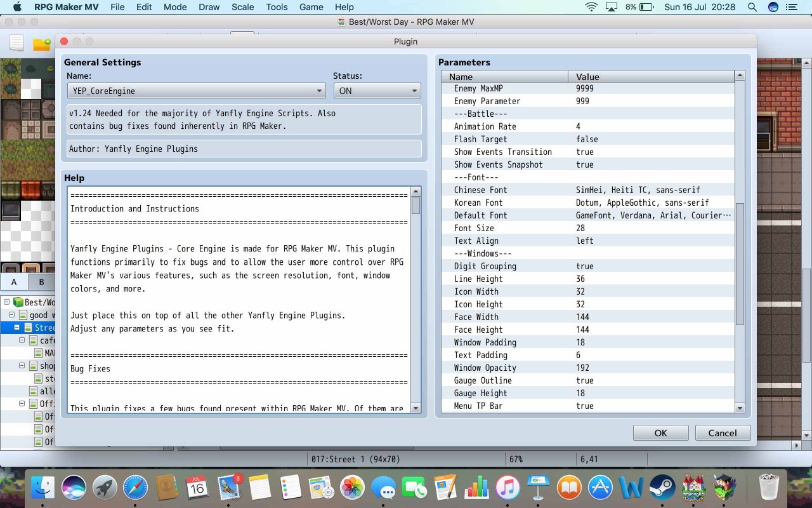812x508 pixels.
Task: Select the Digit Grouping parameter row
Action: pos(589,266)
